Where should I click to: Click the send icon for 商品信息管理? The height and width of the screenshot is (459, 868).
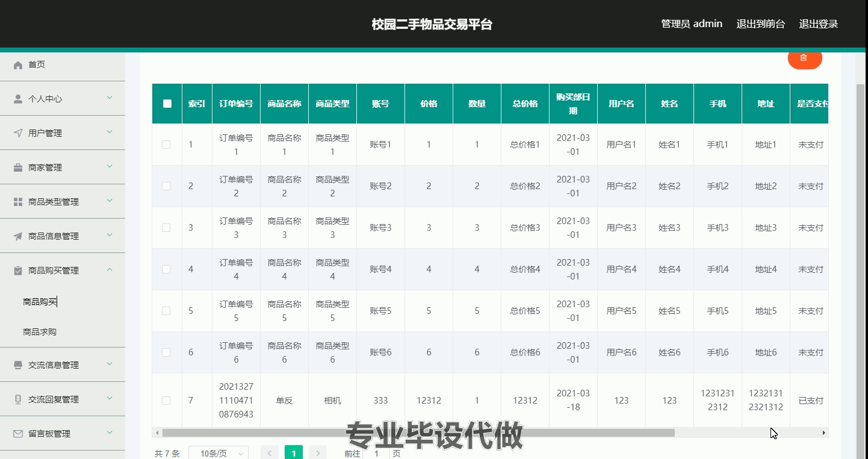(x=18, y=237)
